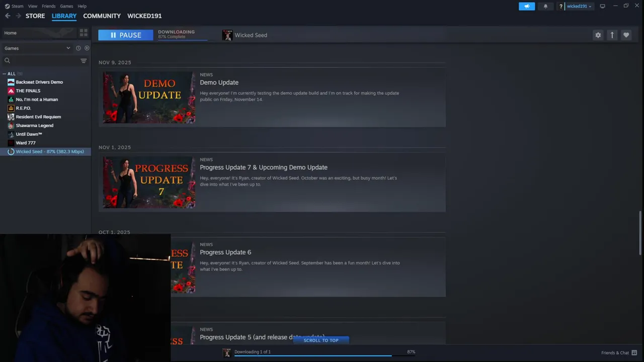
Task: Click the R.E.P.O. game icon
Action: pos(11,108)
